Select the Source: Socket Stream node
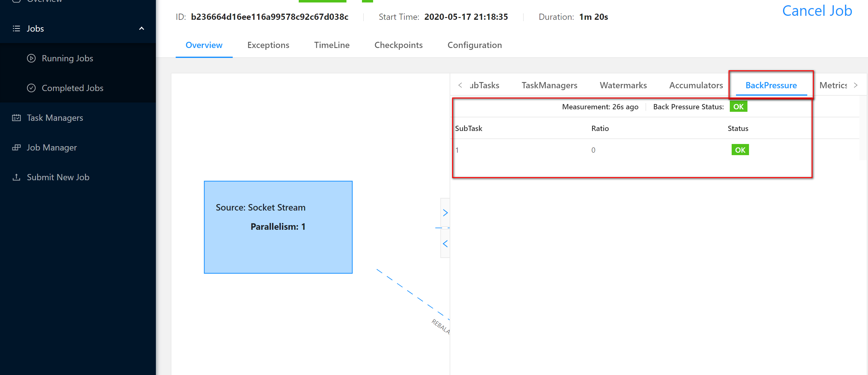This screenshot has width=868, height=375. tap(278, 227)
